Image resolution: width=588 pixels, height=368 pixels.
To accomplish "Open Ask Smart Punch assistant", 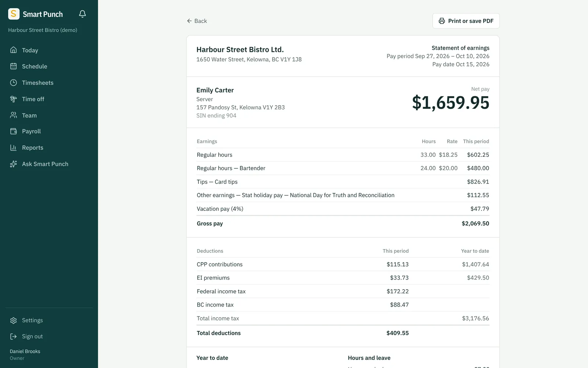I will tap(49, 164).
